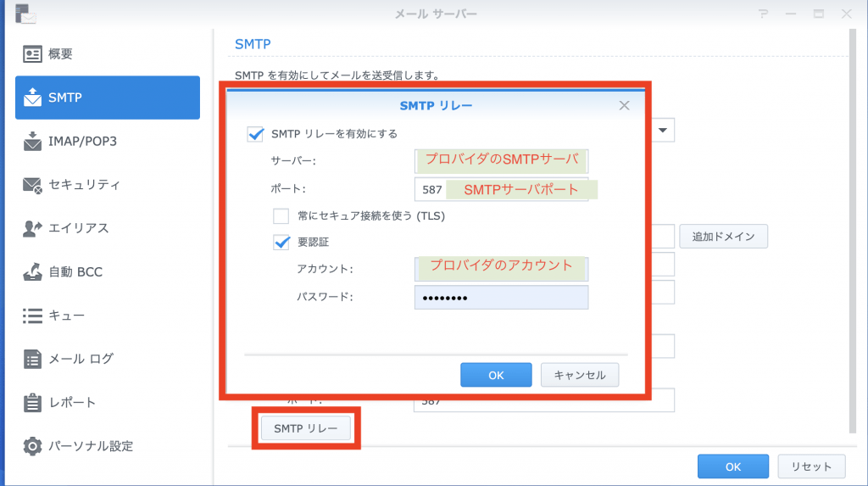Viewport: 868px width, 486px height.
Task: Click the Personal Settings (パーソナル設定) gear icon
Action: pyautogui.click(x=33, y=446)
